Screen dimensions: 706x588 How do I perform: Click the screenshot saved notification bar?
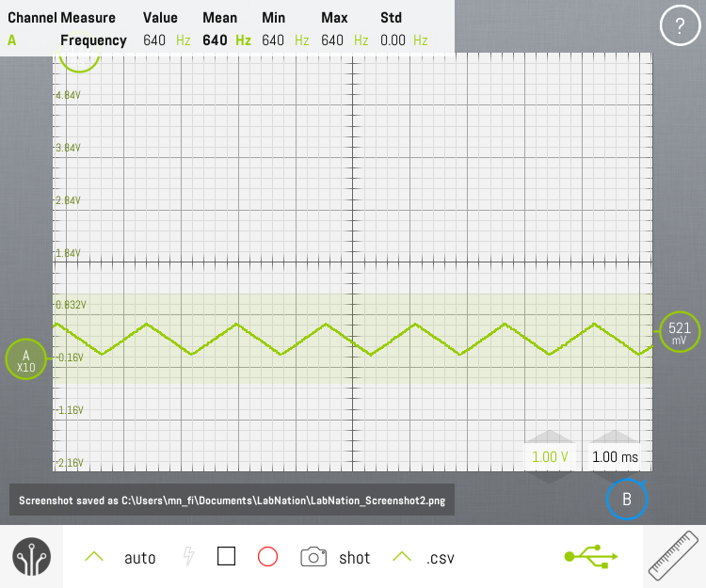click(232, 501)
